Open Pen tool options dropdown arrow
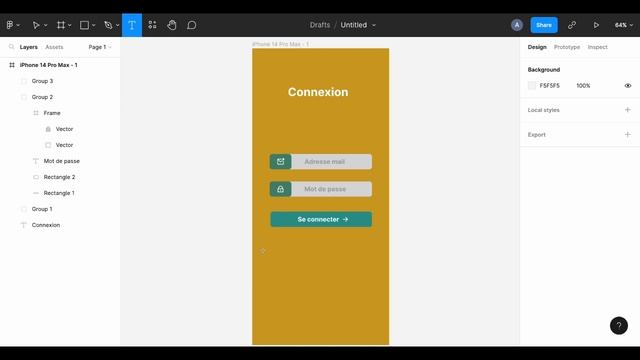The height and width of the screenshot is (360, 640). [x=118, y=25]
